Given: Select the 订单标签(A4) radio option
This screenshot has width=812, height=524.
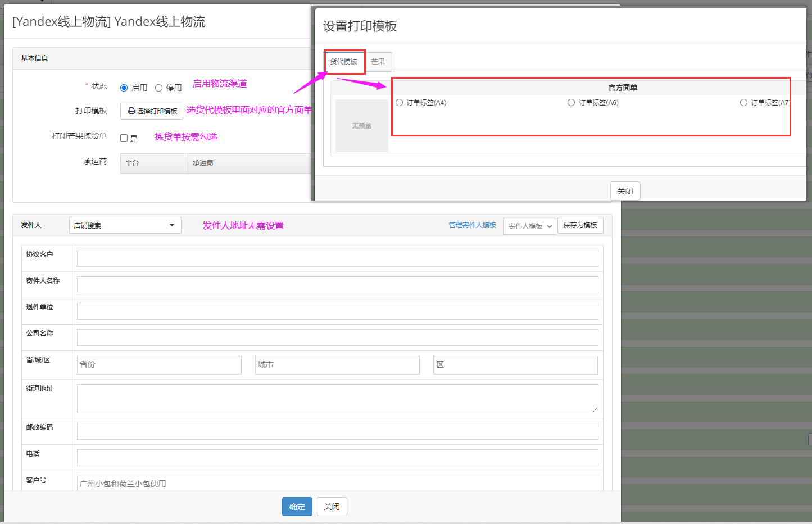Looking at the screenshot, I should [x=400, y=102].
